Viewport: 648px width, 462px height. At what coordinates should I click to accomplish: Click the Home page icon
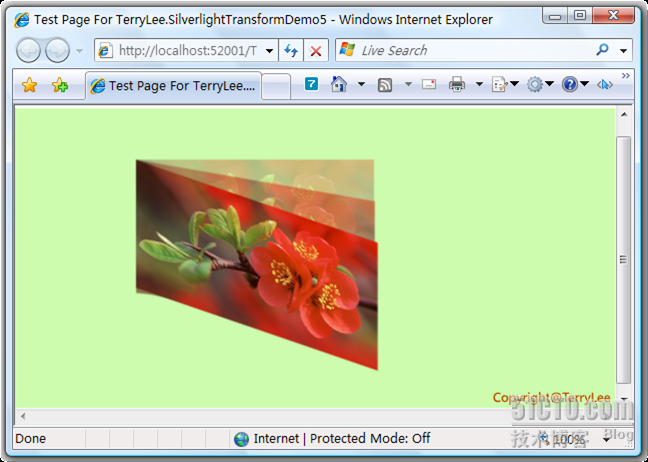coord(339,84)
